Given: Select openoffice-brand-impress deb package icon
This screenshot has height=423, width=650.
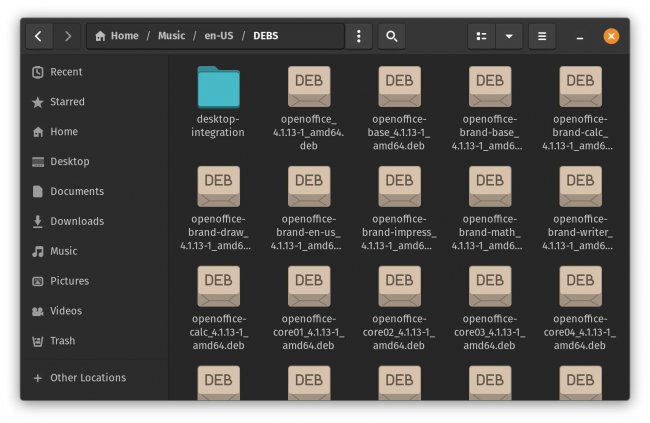Looking at the screenshot, I should click(x=399, y=187).
